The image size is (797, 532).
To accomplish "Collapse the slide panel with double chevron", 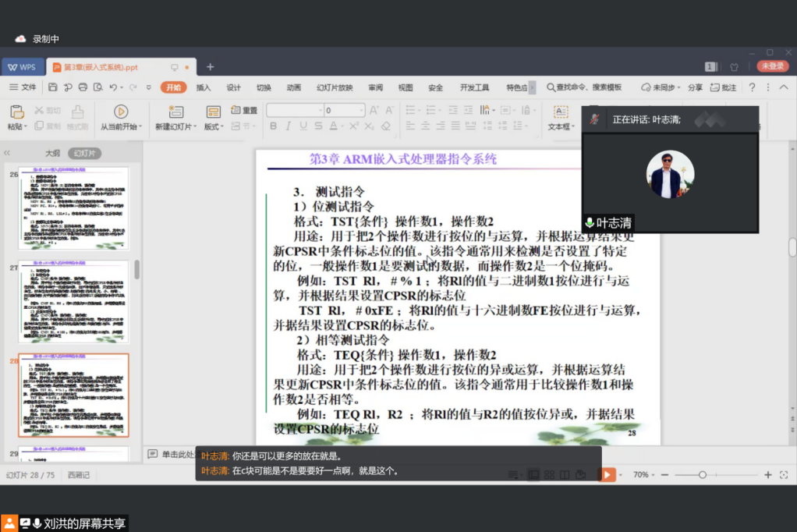I will (7, 153).
